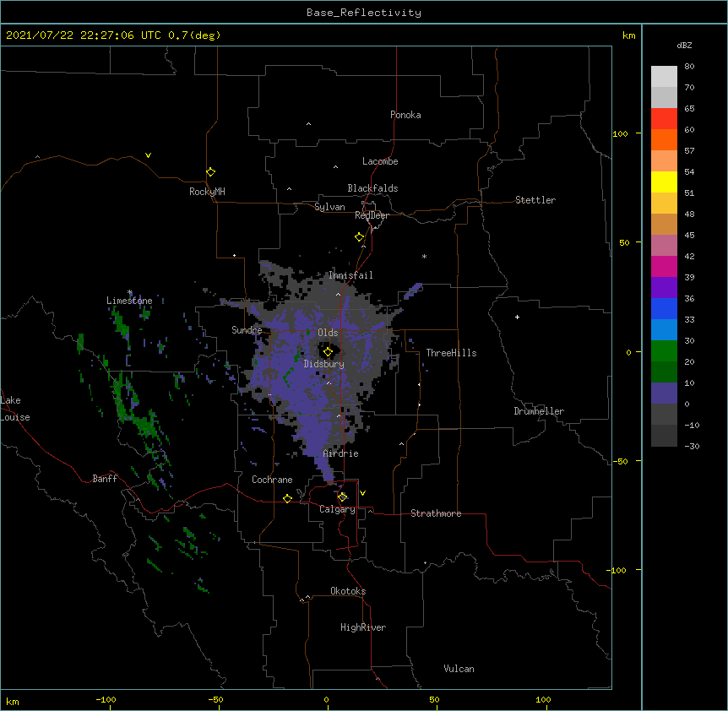Click the Didsbury city label
This screenshot has height=711, width=728.
click(324, 364)
